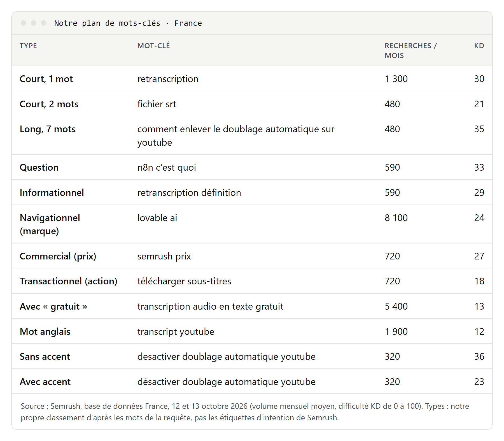Click the 'Avec accent' type label
This screenshot has width=504, height=441.
[x=45, y=382]
